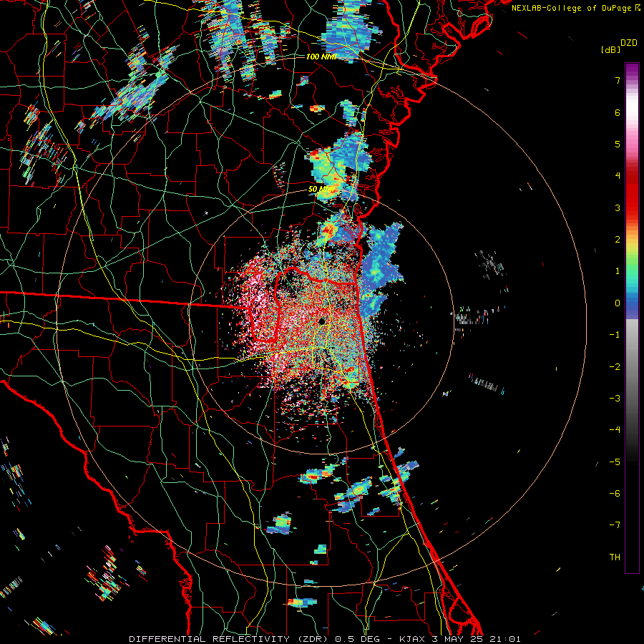Select the -6 value on color scale

pos(615,494)
